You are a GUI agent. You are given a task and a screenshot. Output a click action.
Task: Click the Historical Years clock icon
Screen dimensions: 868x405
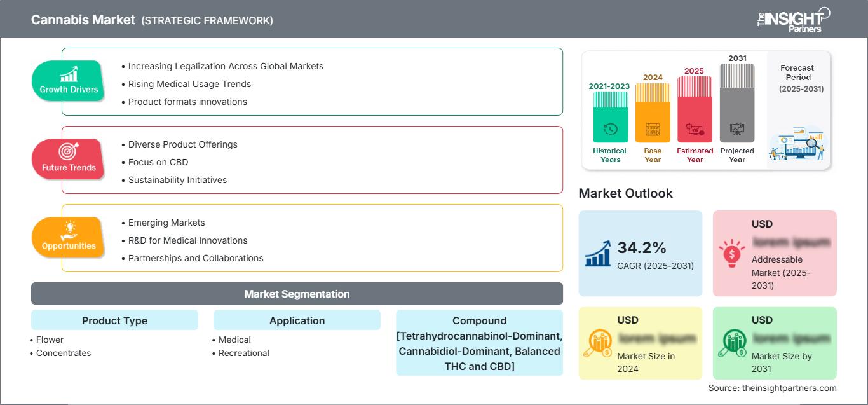(x=610, y=129)
